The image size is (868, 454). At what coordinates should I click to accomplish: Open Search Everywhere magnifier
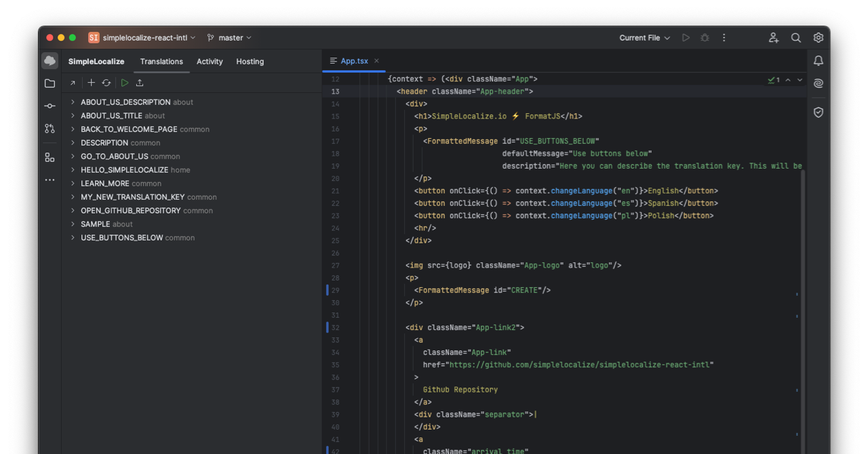pyautogui.click(x=796, y=38)
